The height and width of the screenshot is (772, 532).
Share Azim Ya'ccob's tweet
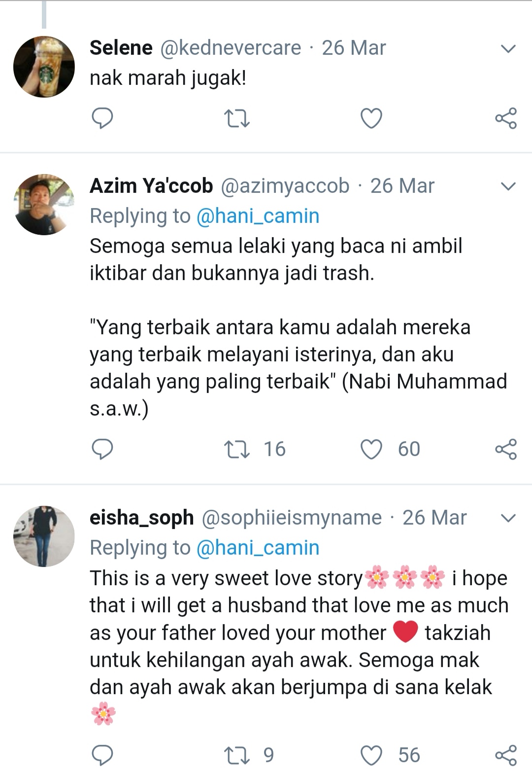[506, 449]
